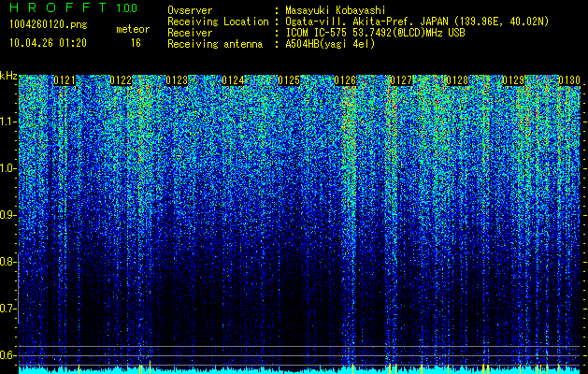Click the date stamp 10.04.26 01:20
The image size is (588, 374).
point(48,43)
